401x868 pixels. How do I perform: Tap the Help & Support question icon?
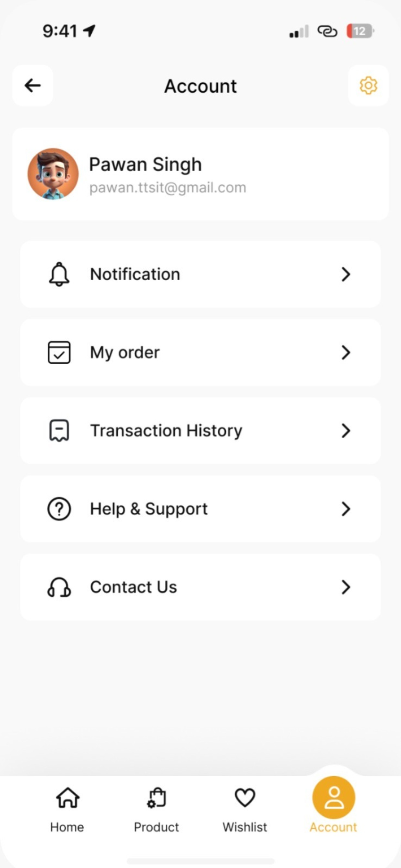pyautogui.click(x=59, y=509)
